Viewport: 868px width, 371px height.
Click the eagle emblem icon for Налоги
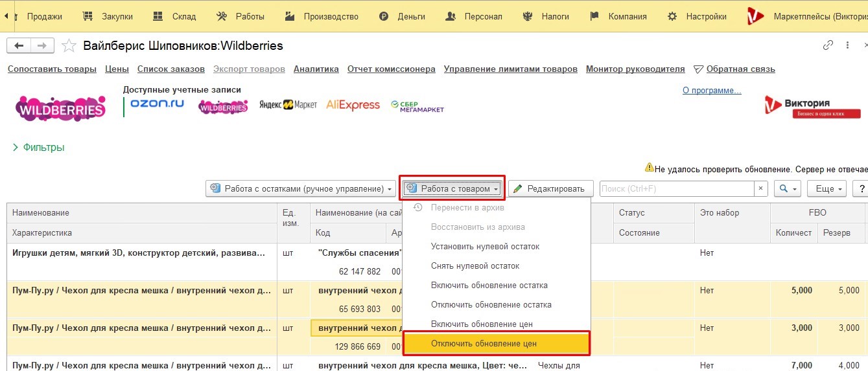pos(528,16)
